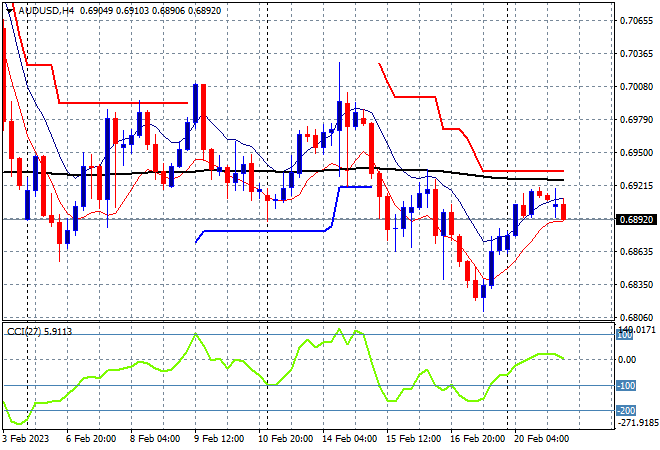Click the 0.00 CCI zero level label

pyautogui.click(x=628, y=360)
